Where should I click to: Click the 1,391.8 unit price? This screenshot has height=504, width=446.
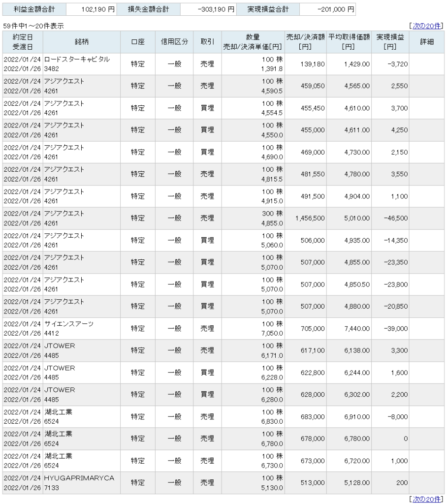click(x=272, y=69)
